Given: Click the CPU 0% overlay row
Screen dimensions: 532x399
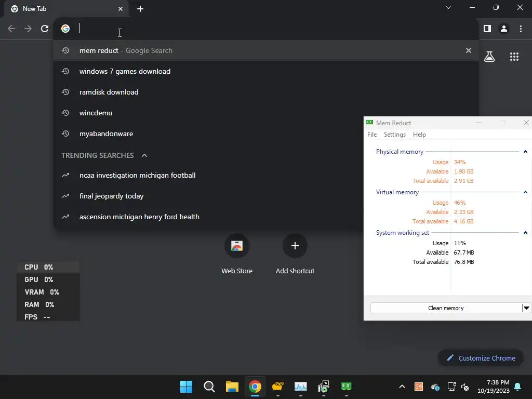Looking at the screenshot, I should (48, 267).
